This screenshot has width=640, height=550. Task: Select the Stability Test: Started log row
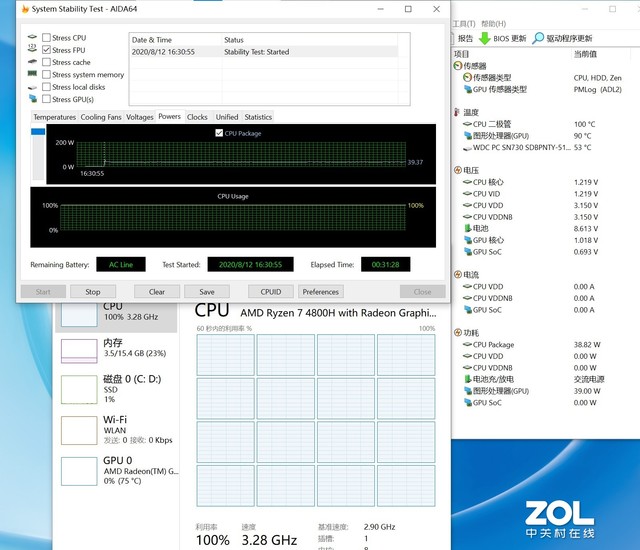point(264,52)
